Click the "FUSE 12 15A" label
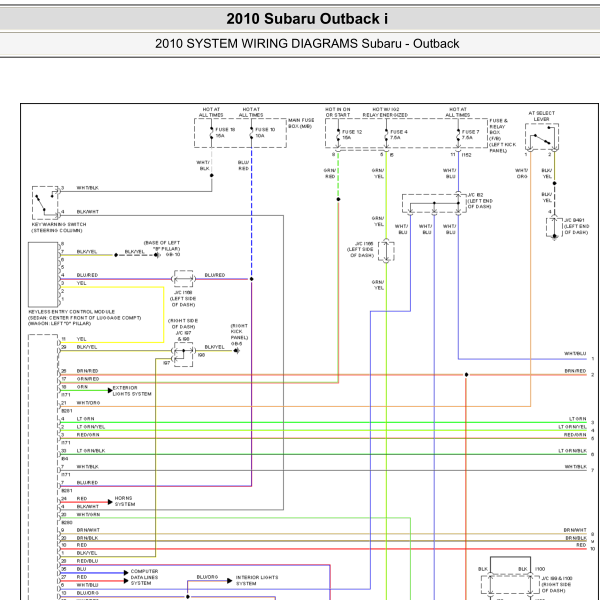Screen dimensions: 600x600 pyautogui.click(x=352, y=135)
